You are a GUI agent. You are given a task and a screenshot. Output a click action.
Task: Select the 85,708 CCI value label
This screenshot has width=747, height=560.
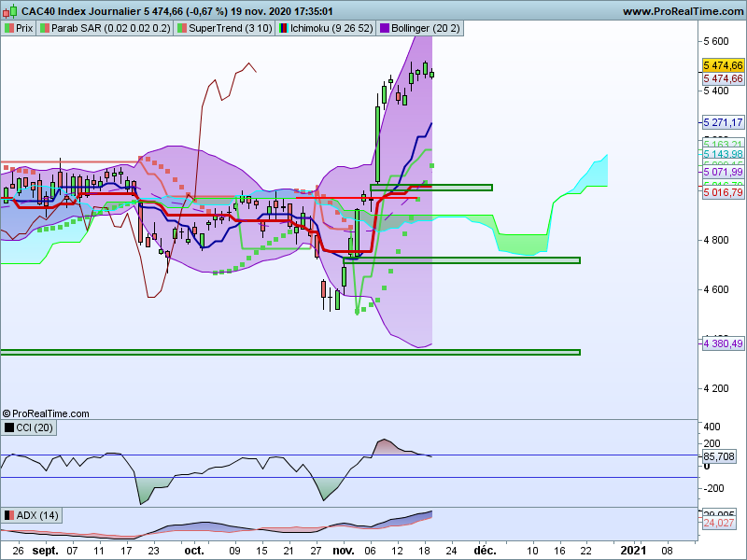719,456
